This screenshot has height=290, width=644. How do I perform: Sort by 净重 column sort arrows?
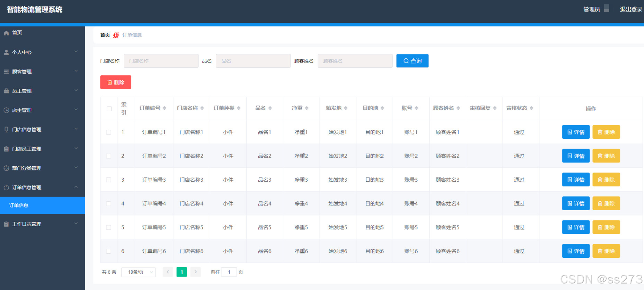(307, 108)
